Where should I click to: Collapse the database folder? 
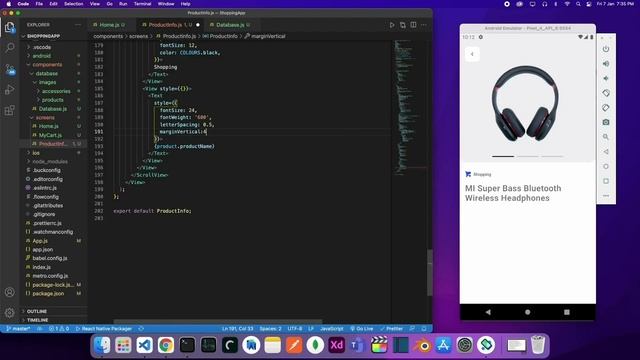[x=47, y=74]
